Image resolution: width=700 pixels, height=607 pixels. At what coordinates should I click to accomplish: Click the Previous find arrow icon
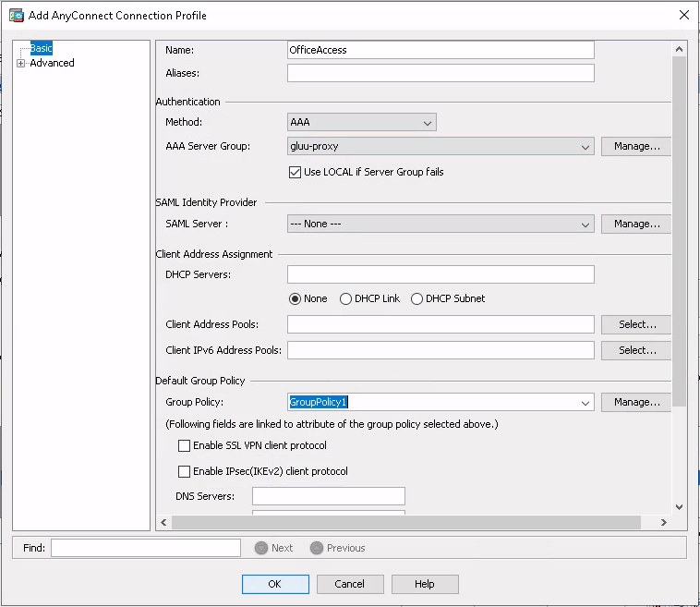[317, 548]
